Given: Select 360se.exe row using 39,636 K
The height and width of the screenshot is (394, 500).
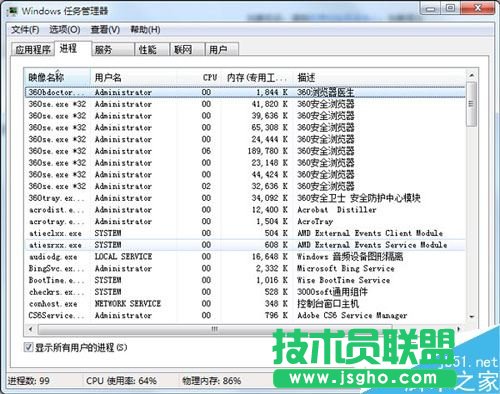Looking at the screenshot, I should click(x=245, y=116).
